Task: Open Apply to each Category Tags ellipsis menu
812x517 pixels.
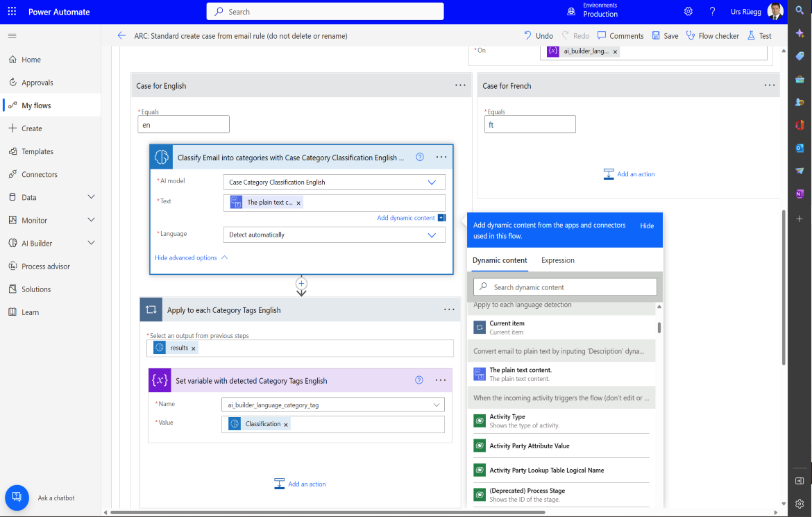Action: (449, 310)
